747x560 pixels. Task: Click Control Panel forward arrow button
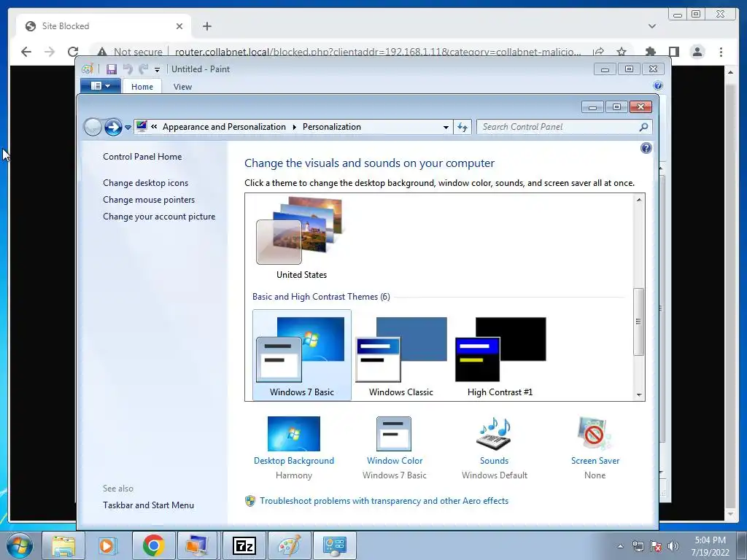click(113, 127)
